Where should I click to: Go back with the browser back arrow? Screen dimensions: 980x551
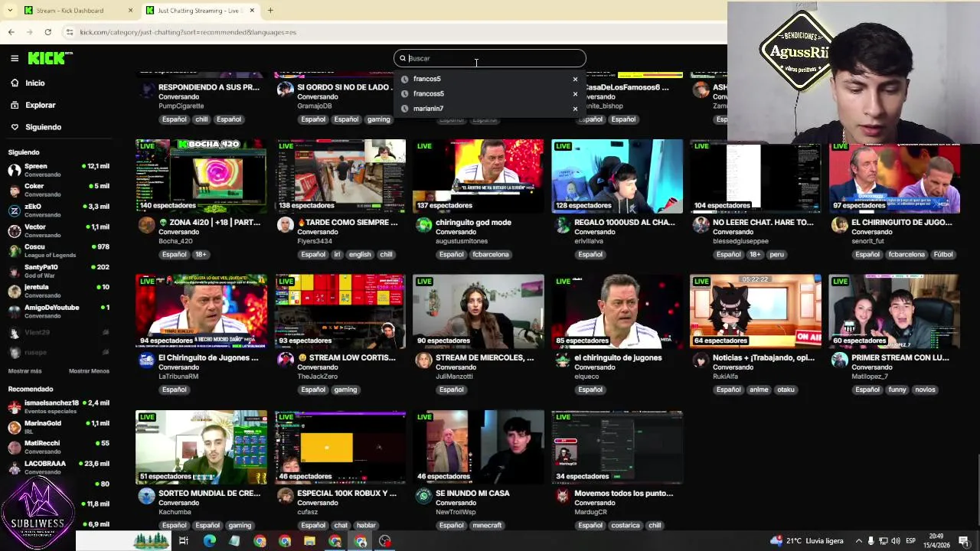(11, 32)
